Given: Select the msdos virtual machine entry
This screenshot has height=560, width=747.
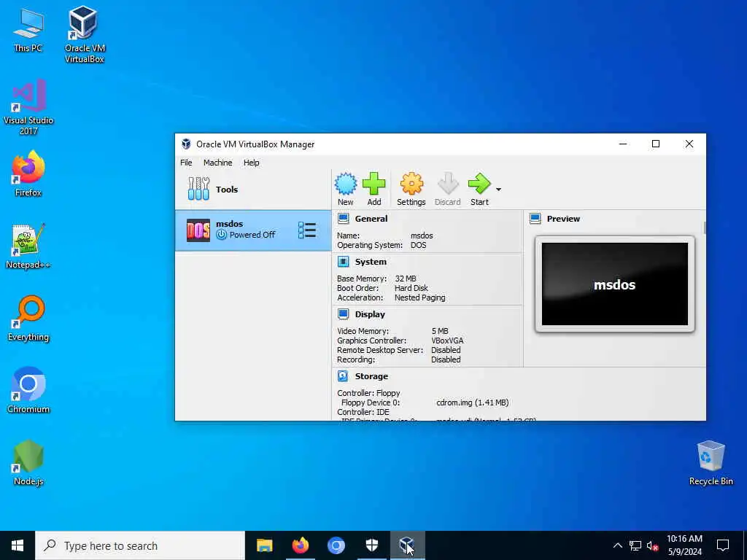Looking at the screenshot, I should click(x=253, y=230).
